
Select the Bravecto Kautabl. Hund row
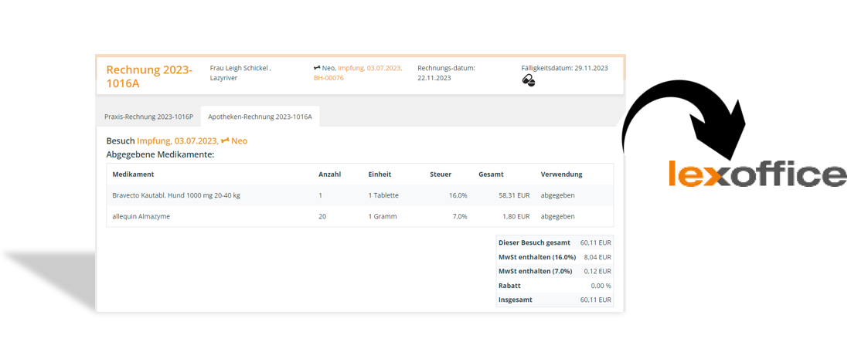tap(360, 196)
